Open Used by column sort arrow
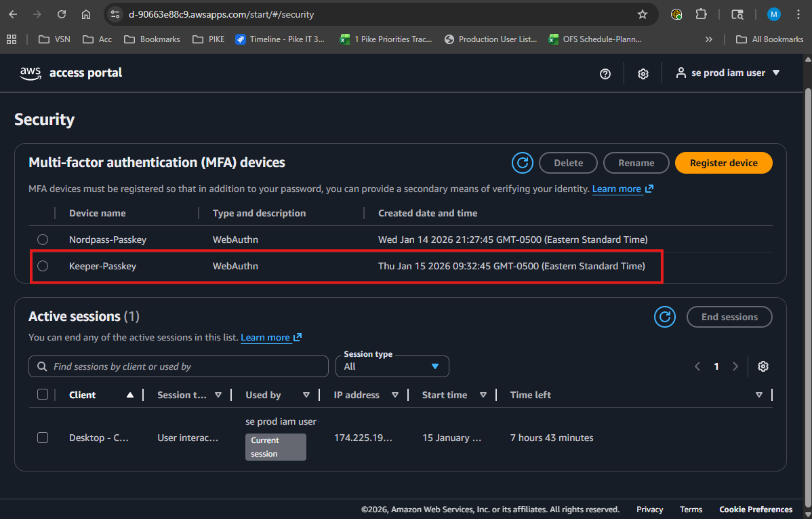812x519 pixels. (306, 395)
